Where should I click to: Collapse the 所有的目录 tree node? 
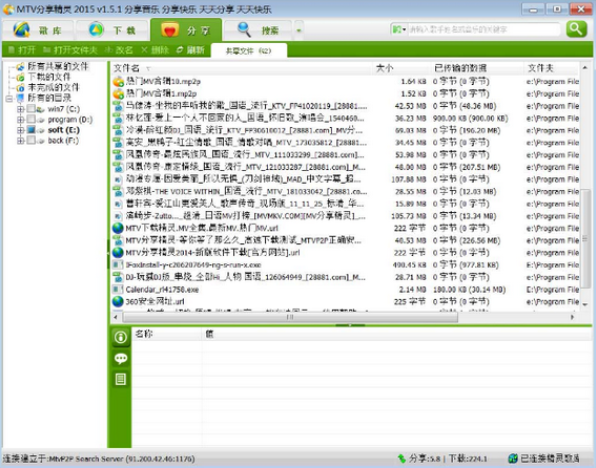9,98
